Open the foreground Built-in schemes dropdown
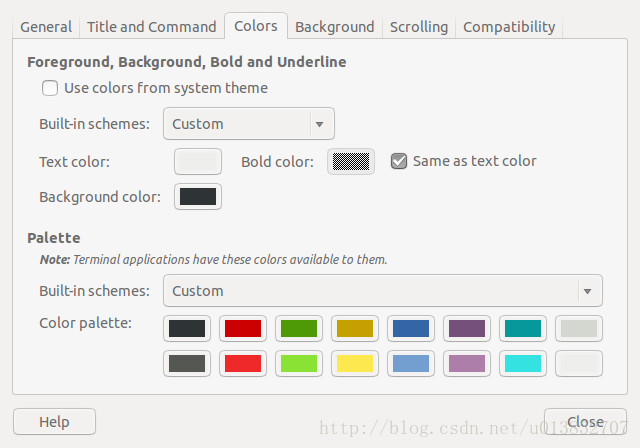This screenshot has height=448, width=640. coord(248,124)
